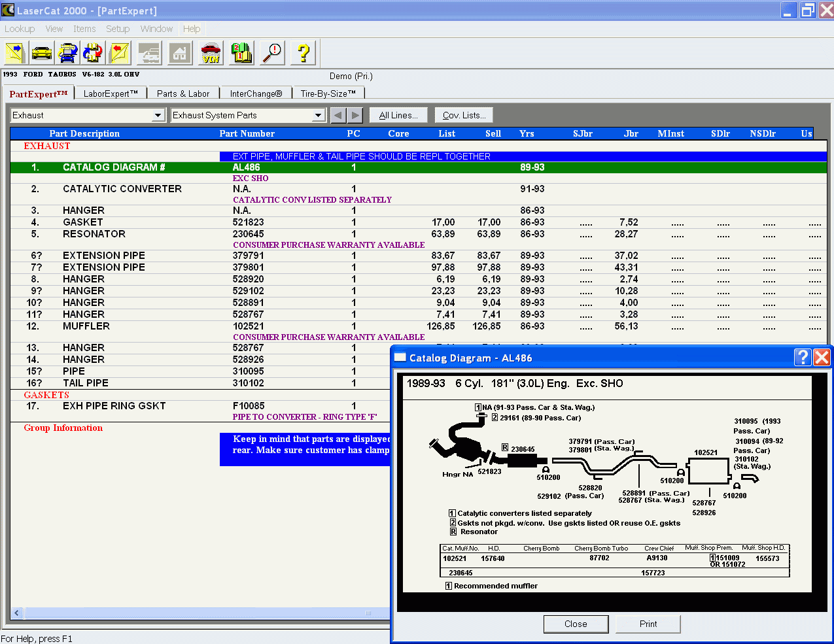Click the blue EXT PIPE, MUFFLER note line
The image size is (834, 644).
click(523, 156)
